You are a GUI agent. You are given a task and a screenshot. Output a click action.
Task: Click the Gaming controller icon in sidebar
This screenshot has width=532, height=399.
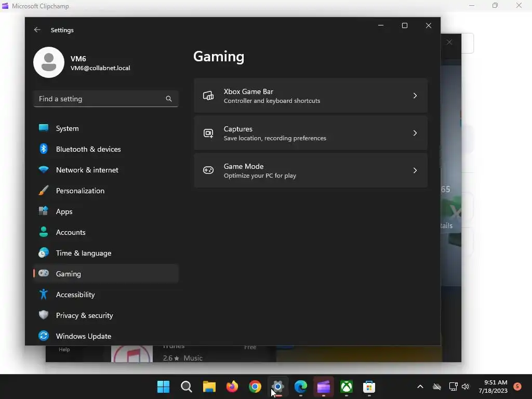44,273
